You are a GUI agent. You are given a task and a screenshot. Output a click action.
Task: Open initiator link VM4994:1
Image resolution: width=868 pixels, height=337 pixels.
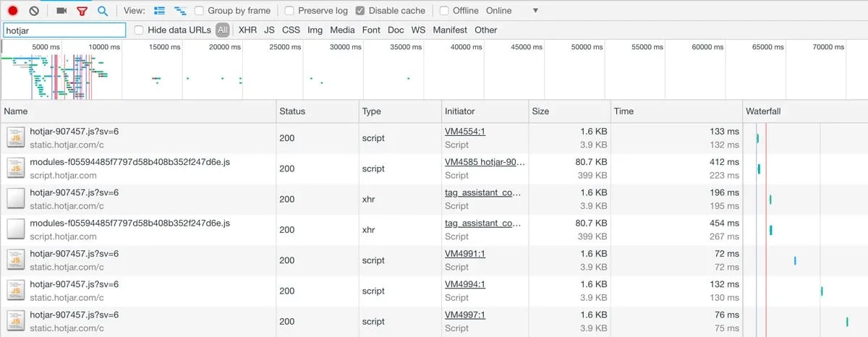[x=465, y=284]
